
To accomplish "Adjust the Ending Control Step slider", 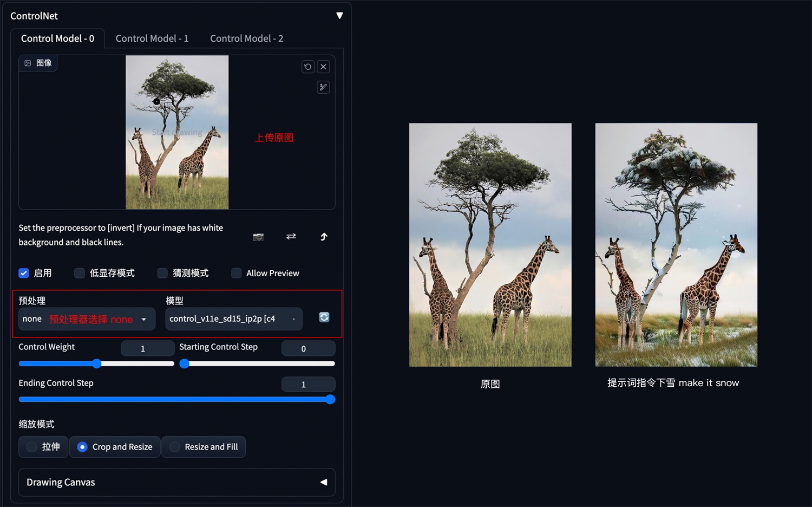I will click(x=177, y=399).
